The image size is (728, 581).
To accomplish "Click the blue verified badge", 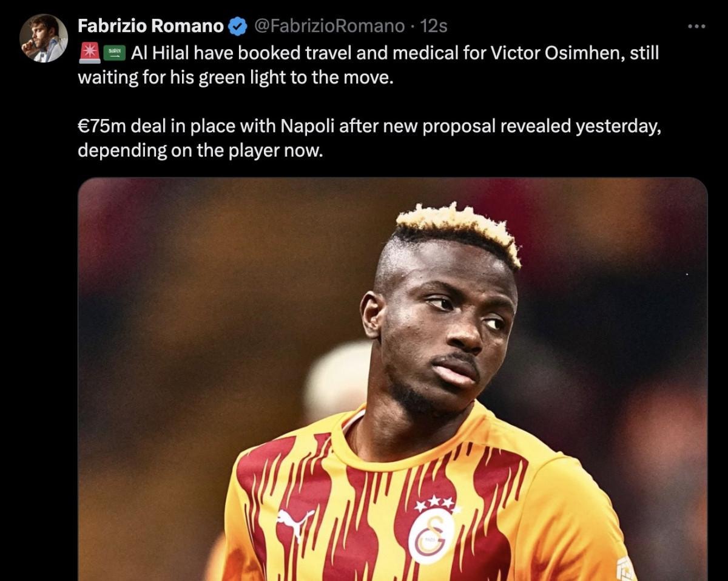I will click(x=238, y=25).
